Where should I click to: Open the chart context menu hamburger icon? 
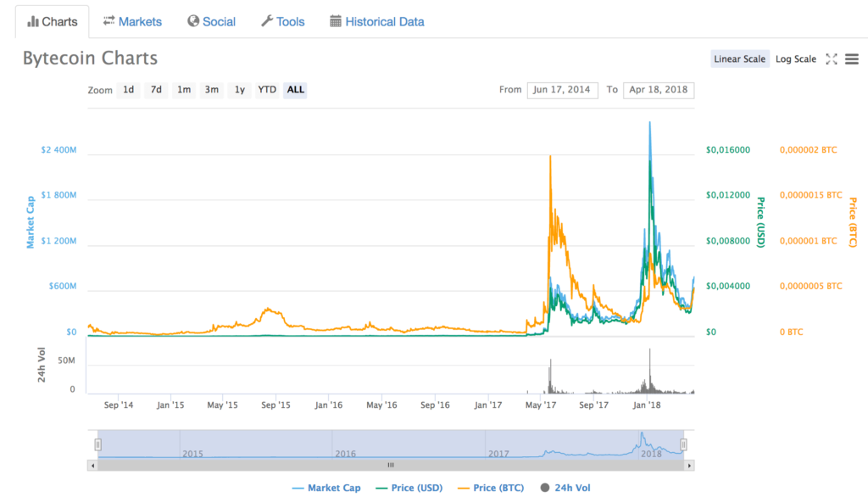852,59
